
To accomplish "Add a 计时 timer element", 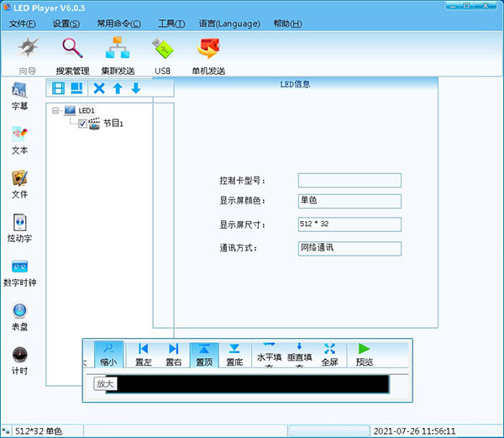I will point(19,361).
